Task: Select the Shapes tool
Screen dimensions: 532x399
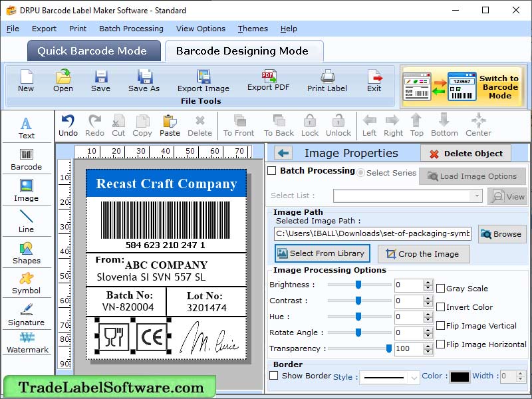Action: 27,251
